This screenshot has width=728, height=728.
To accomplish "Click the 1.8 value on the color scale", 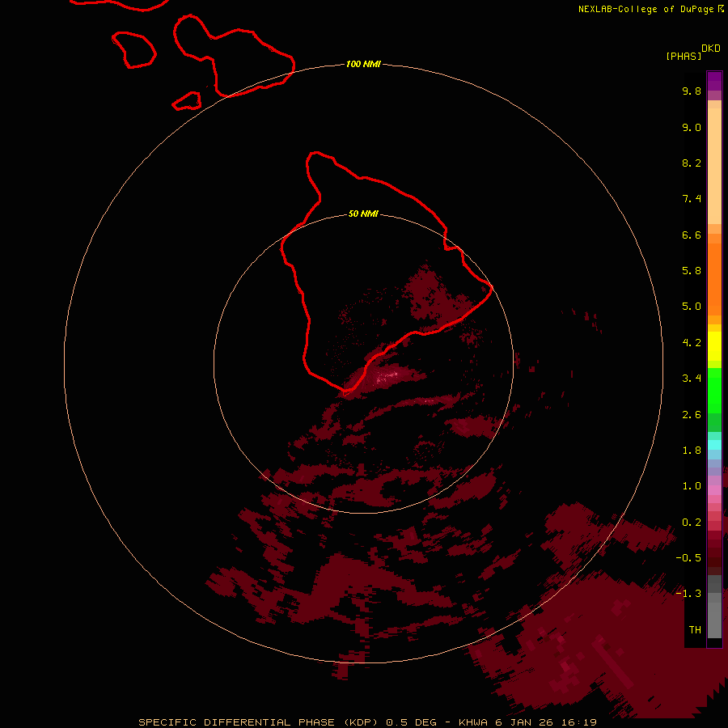I will click(x=692, y=451).
